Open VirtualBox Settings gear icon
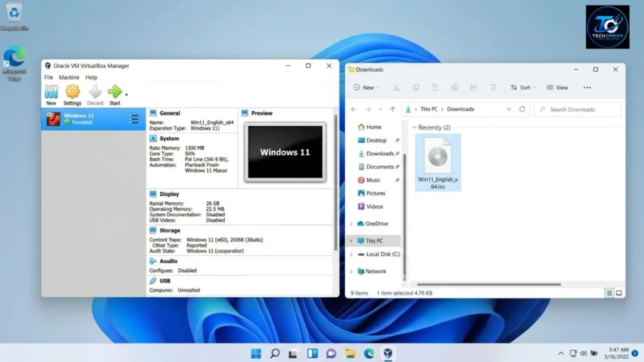The image size is (644, 362). (x=72, y=95)
